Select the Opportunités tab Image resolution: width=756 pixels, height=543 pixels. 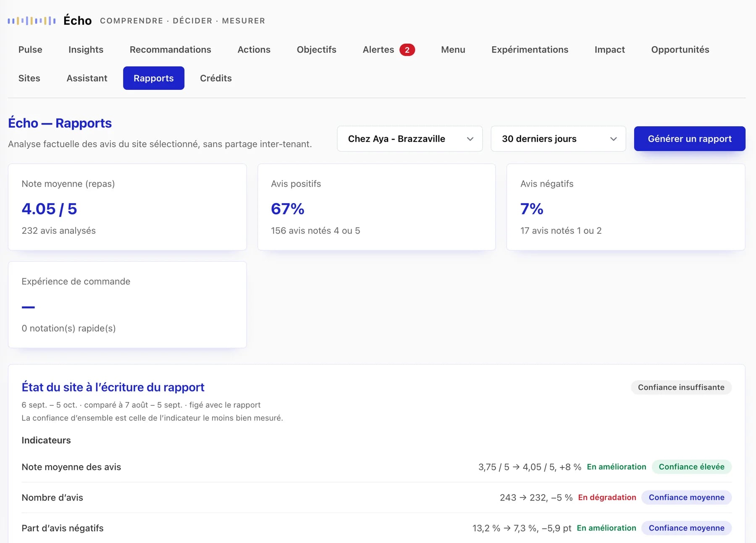coord(680,50)
